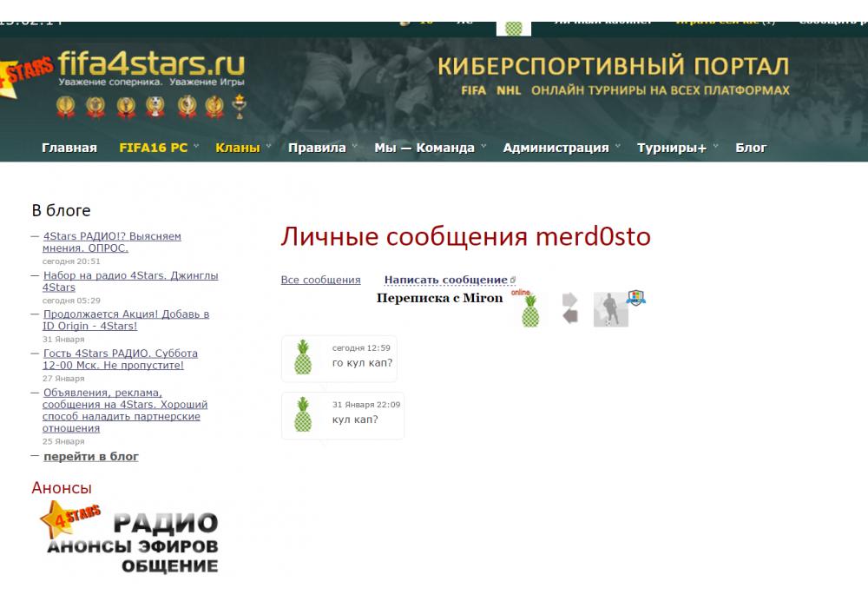
Task: Open the grey football player silhouette avatar
Action: click(610, 309)
